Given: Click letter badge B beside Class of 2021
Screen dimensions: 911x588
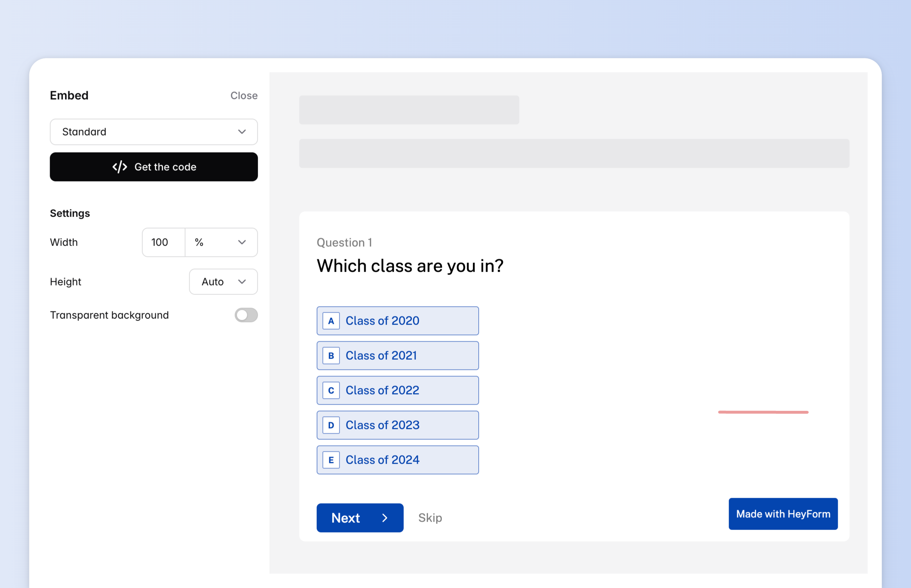Looking at the screenshot, I should [331, 355].
